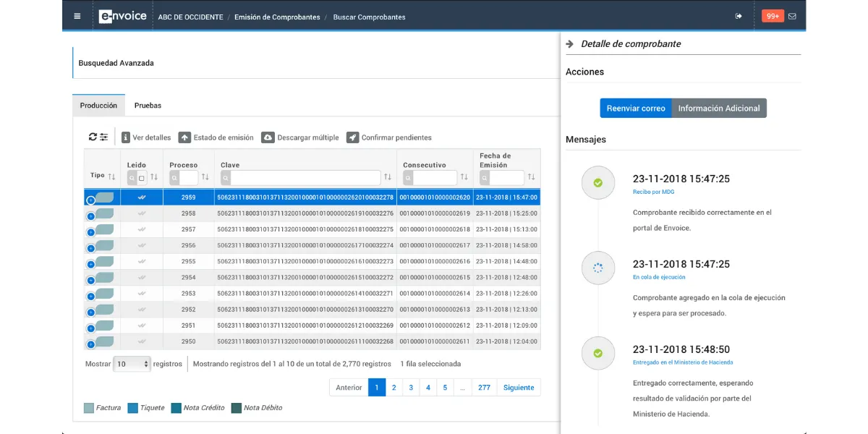The image size is (868, 434).
Task: Open the table filter settings icon
Action: tap(104, 137)
